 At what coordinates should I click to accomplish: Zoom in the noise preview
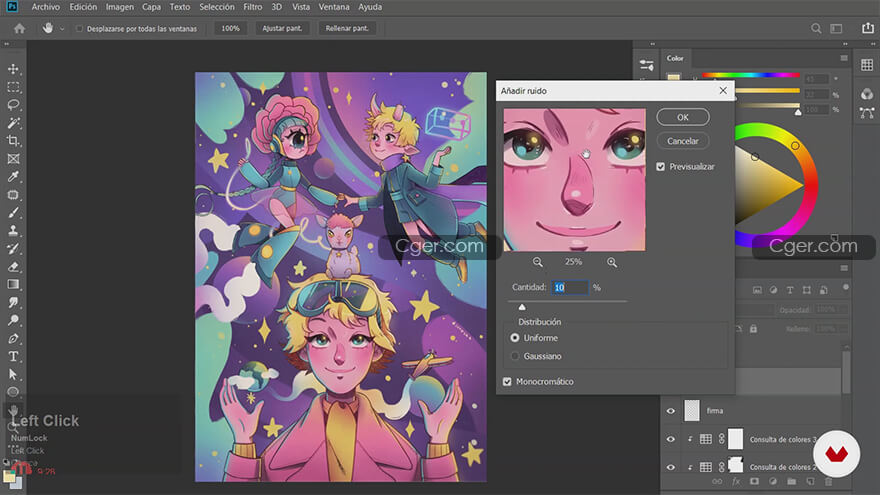pyautogui.click(x=612, y=262)
